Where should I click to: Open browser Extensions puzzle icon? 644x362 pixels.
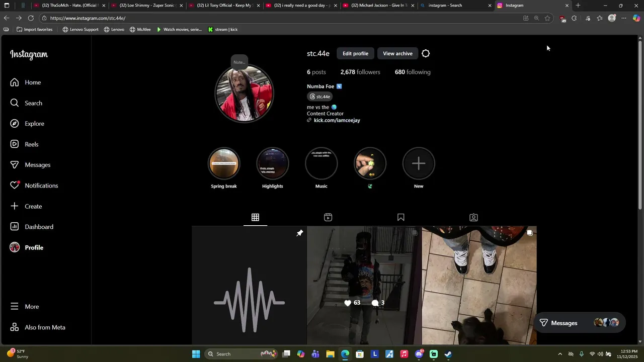coord(574,18)
